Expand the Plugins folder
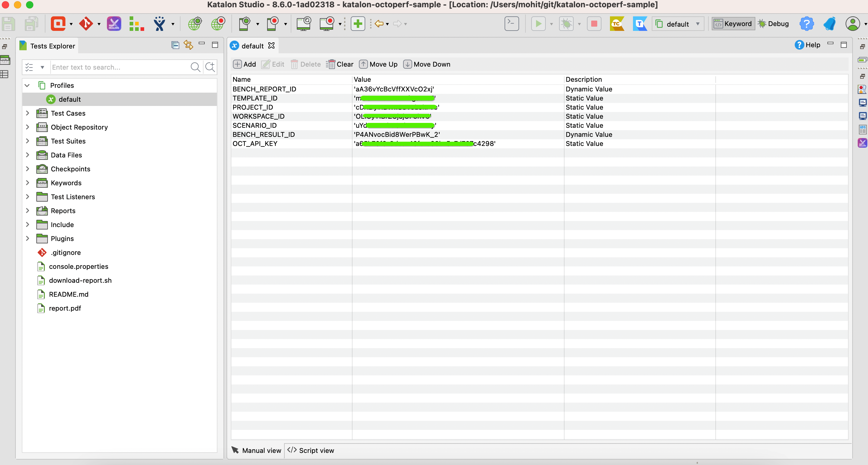This screenshot has width=868, height=465. (x=28, y=238)
